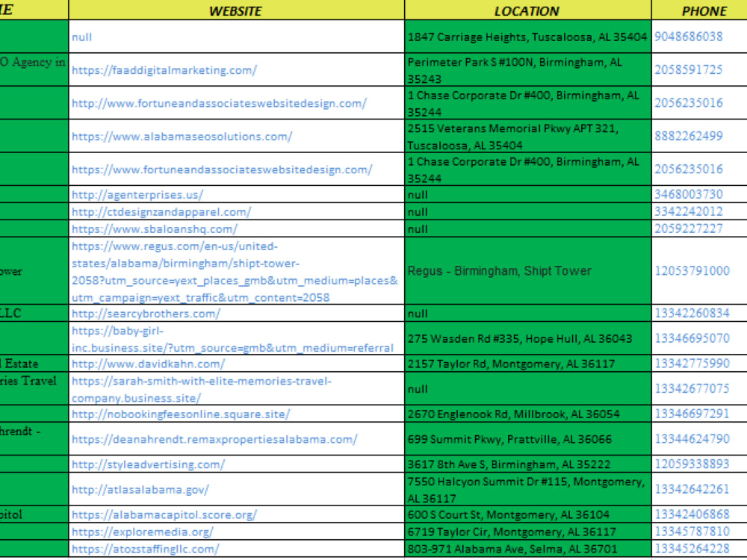Select cell 803-971 Alabama Ave, Selma

click(x=527, y=549)
